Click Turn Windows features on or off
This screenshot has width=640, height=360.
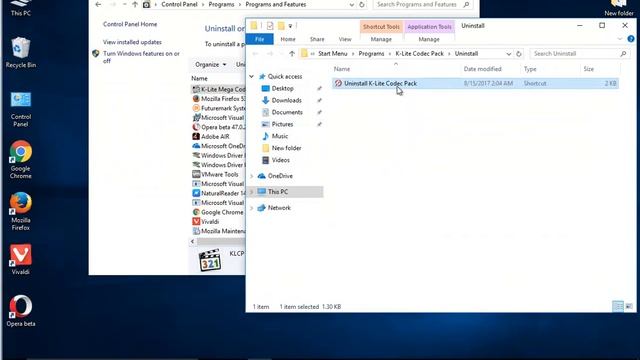pyautogui.click(x=141, y=57)
